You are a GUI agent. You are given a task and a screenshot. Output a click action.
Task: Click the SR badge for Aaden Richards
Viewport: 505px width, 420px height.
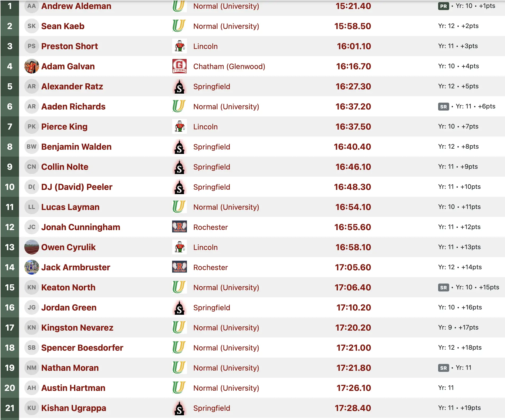[443, 107]
